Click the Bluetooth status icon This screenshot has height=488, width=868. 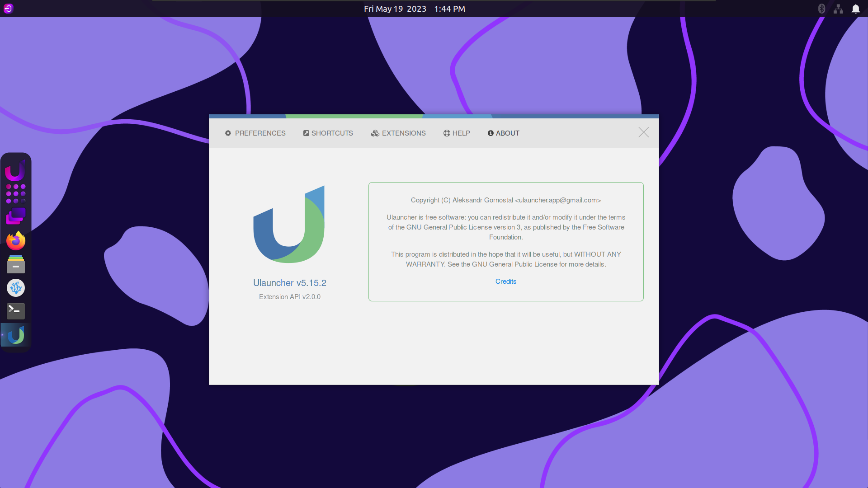pos(821,8)
